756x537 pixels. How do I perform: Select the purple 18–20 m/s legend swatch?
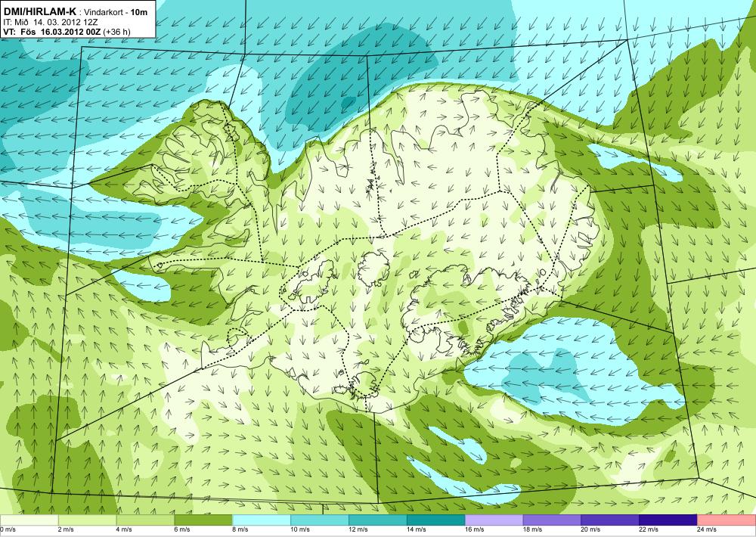[x=552, y=520]
